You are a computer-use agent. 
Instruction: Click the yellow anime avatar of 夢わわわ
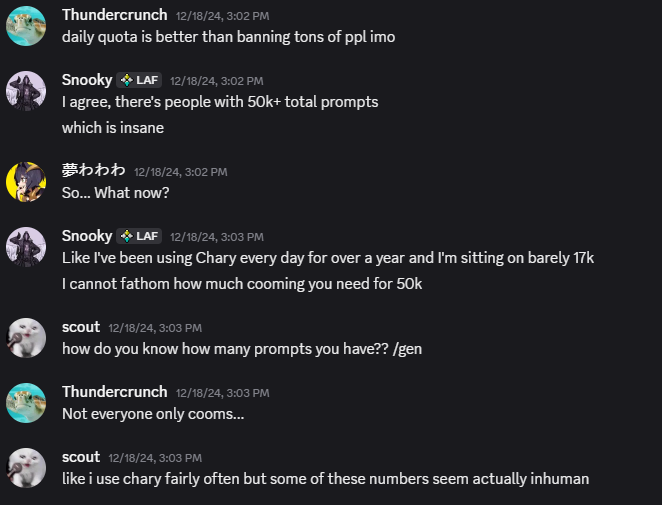point(26,182)
